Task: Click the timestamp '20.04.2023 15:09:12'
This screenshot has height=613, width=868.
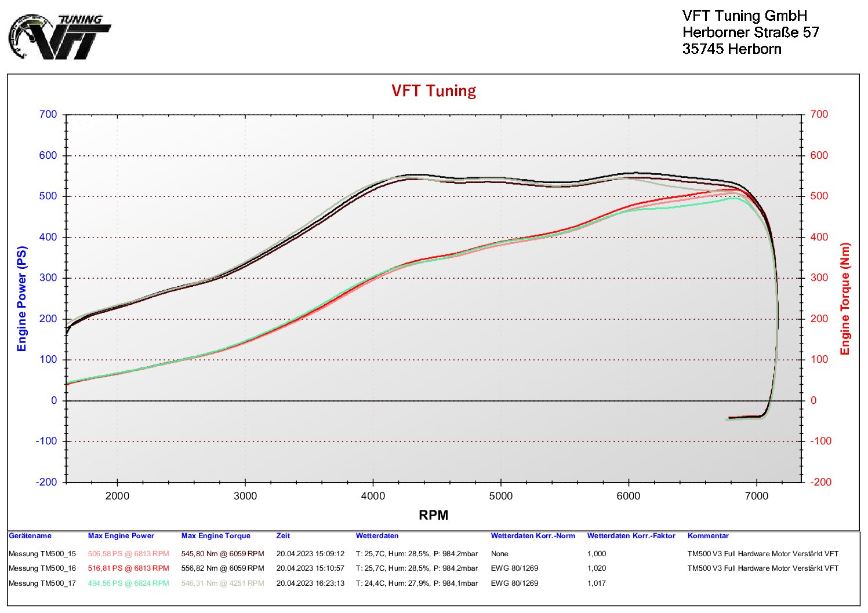Action: click(x=310, y=554)
